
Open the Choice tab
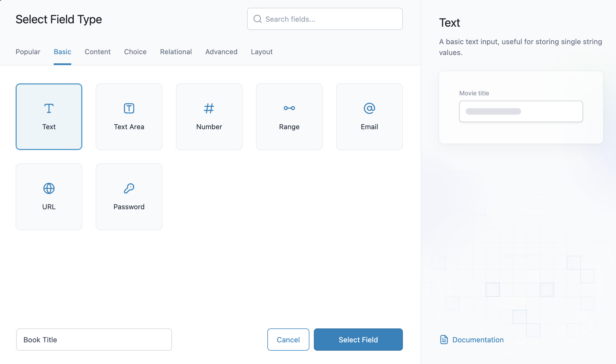click(x=135, y=52)
